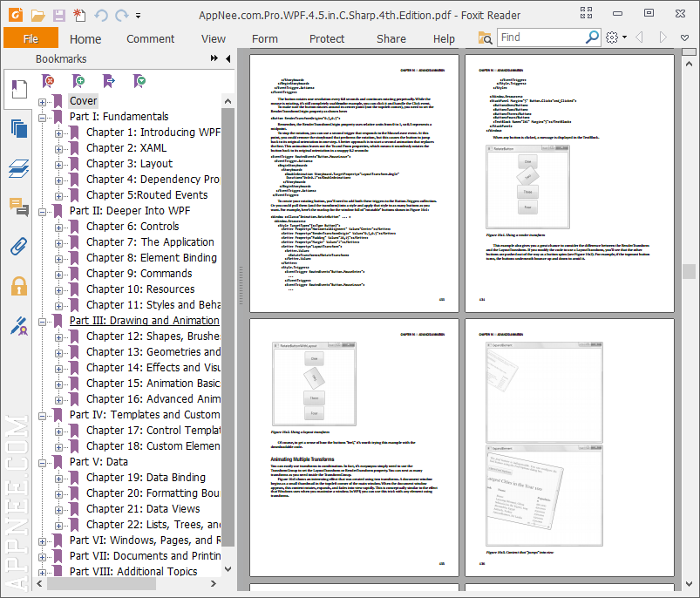The height and width of the screenshot is (598, 700).
Task: Expand Chapter 6: Controls
Action: click(x=58, y=228)
